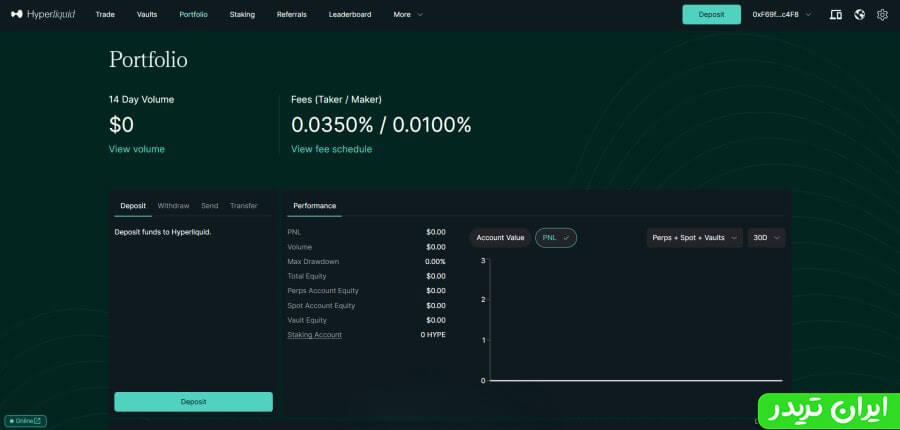Go to the Trade page
Screen dimensions: 900x430
[x=105, y=14]
